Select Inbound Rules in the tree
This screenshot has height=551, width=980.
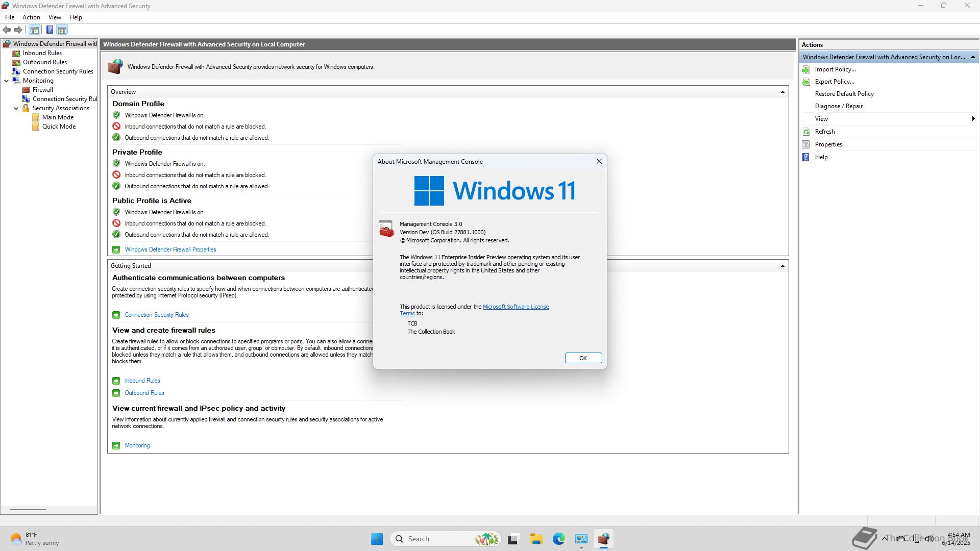pyautogui.click(x=42, y=53)
